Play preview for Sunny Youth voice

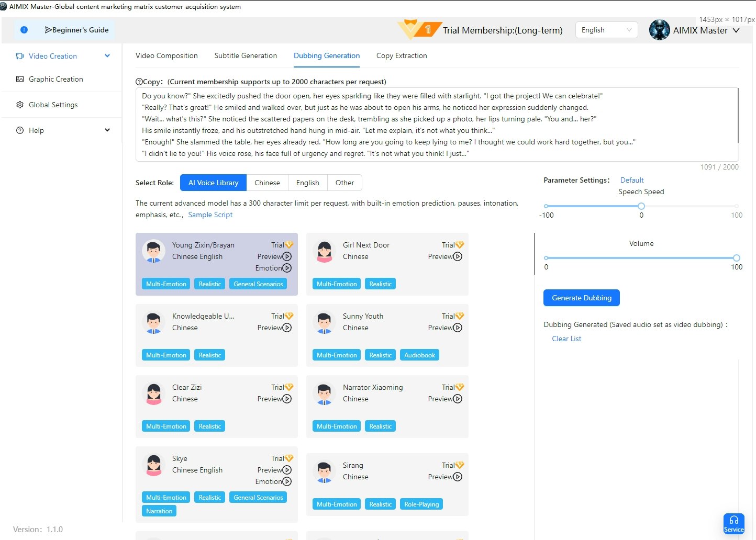[458, 328]
